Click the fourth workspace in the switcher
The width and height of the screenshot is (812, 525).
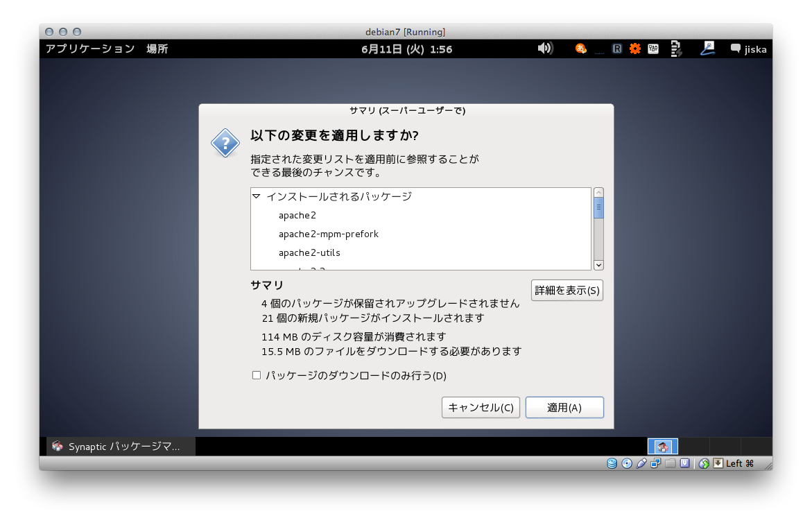pyautogui.click(x=756, y=447)
